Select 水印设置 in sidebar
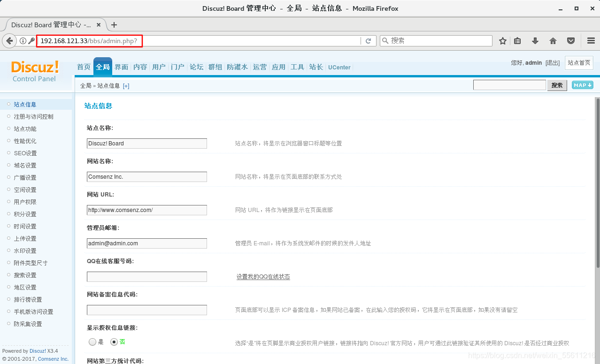600x364 pixels. point(25,251)
